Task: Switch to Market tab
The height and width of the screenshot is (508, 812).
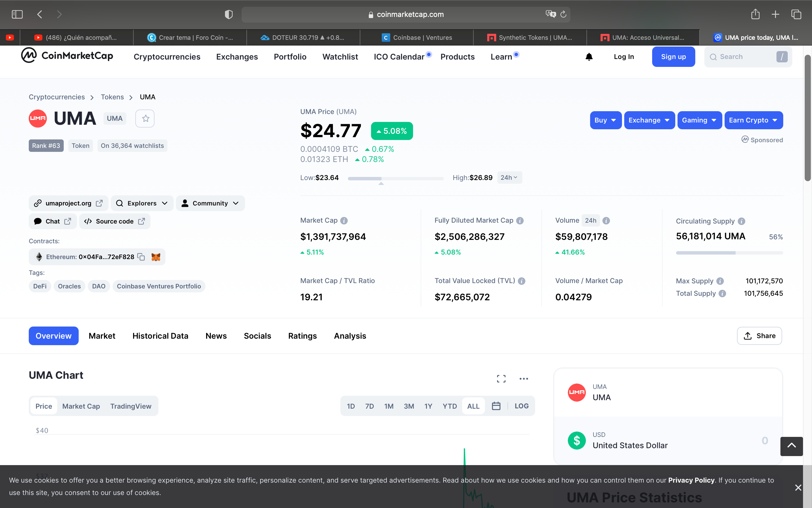Action: [x=102, y=336]
